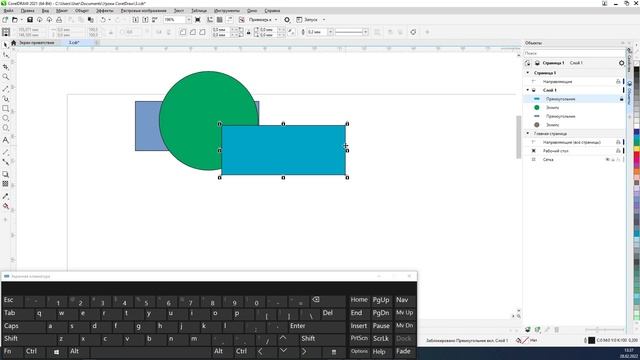The width and height of the screenshot is (640, 360).
Task: Open the Файл menu
Action: 9,11
